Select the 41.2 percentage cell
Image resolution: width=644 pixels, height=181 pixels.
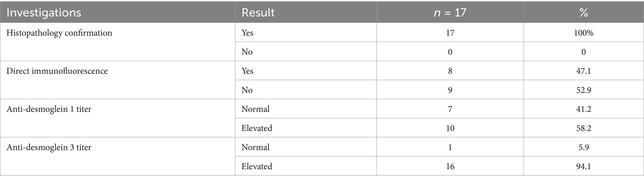[584, 109]
